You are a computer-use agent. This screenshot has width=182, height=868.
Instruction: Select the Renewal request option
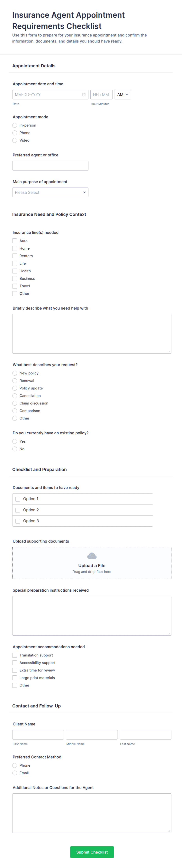15,381
